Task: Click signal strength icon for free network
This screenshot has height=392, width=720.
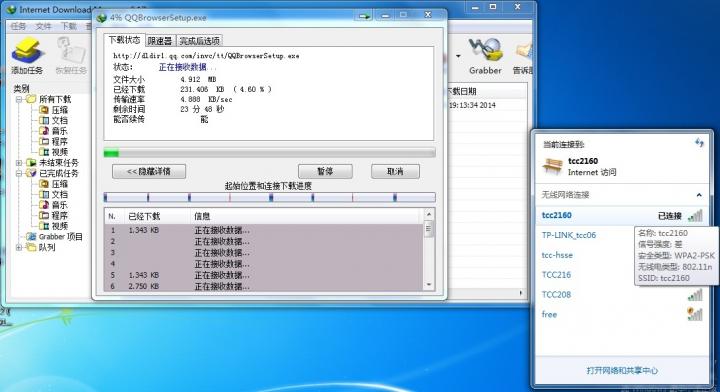Action: pyautogui.click(x=695, y=314)
